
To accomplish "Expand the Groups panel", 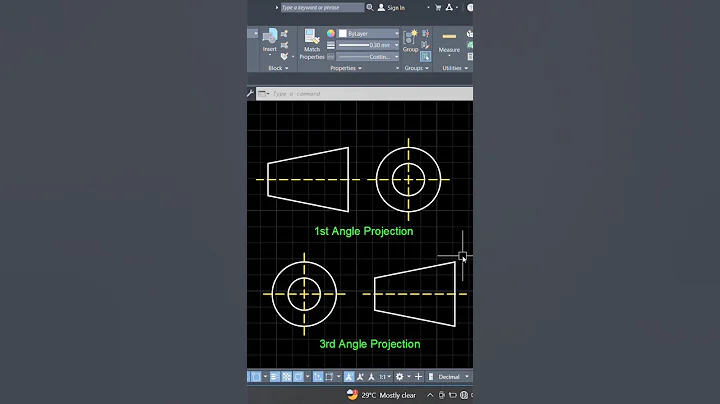I will [x=416, y=68].
